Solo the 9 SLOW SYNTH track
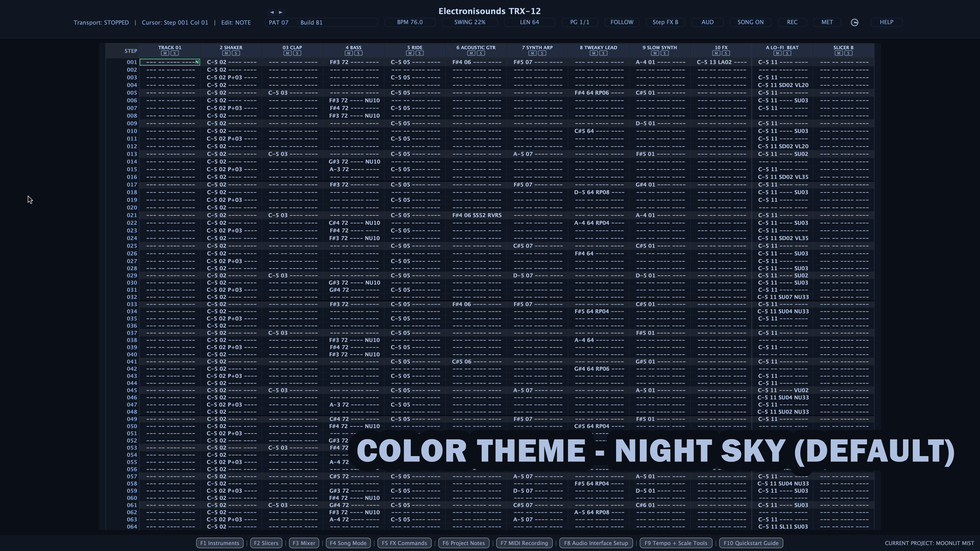Image resolution: width=980 pixels, height=551 pixels. [x=664, y=53]
